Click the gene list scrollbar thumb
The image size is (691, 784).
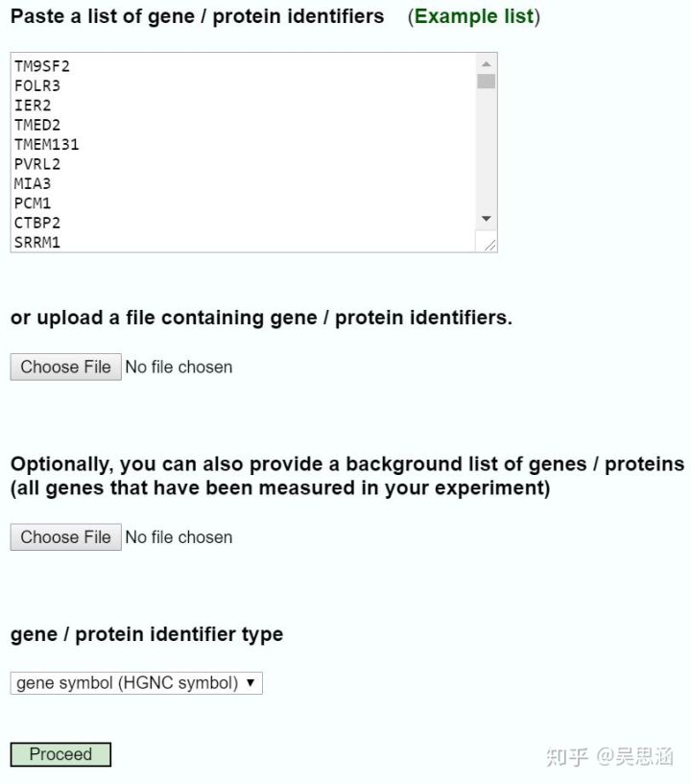(487, 81)
